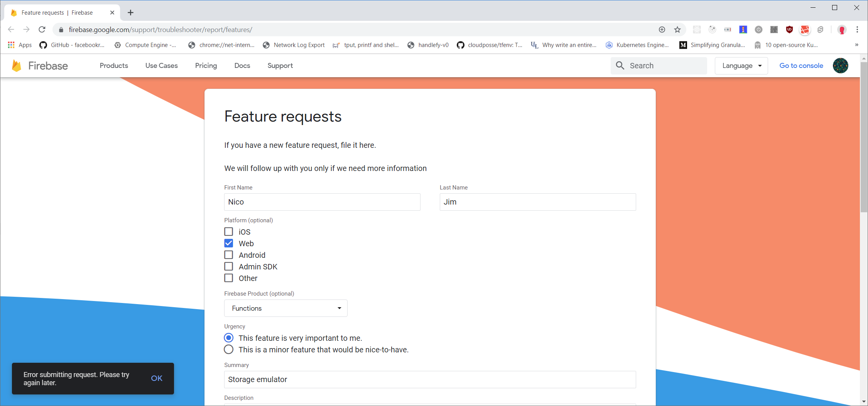Viewport: 868px width, 406px height.
Task: Click the address bar URL
Action: 160,30
